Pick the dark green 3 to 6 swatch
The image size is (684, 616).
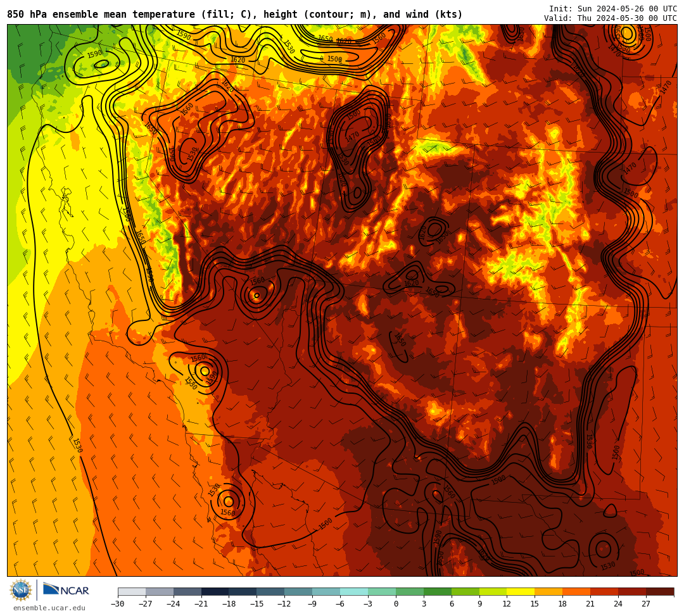[x=438, y=591]
